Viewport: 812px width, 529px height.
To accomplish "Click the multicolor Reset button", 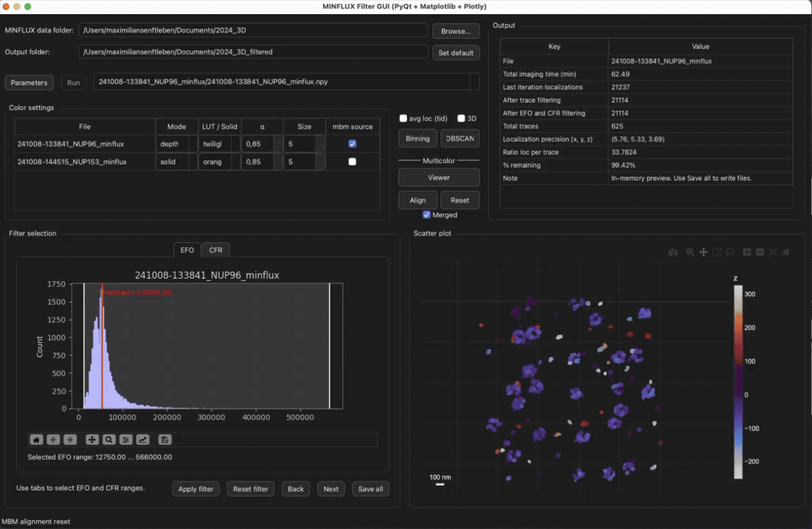I will 460,200.
